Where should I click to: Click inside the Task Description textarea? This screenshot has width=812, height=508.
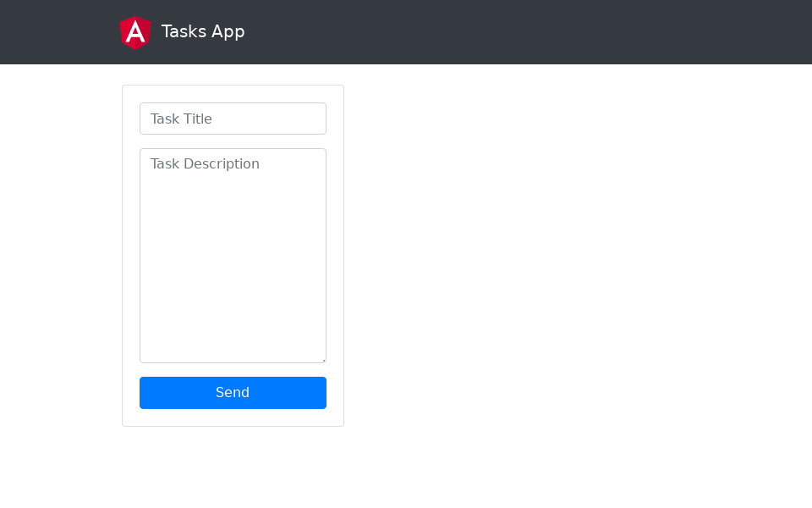point(233,254)
